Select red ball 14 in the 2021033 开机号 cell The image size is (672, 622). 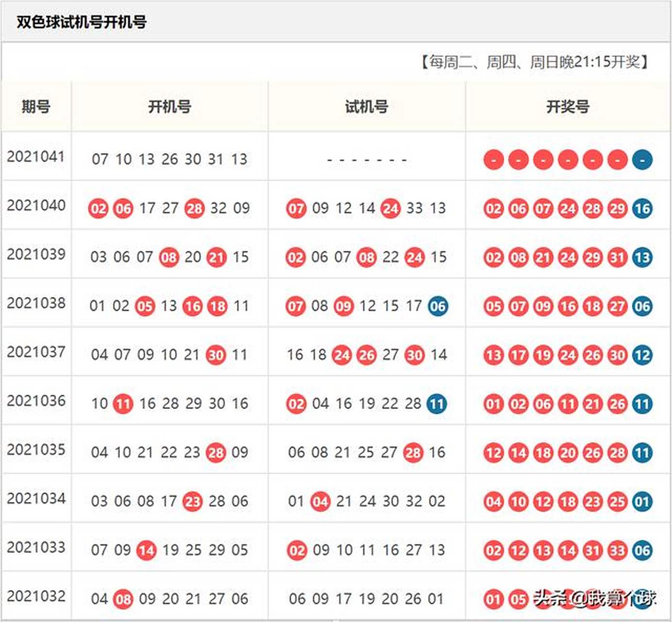click(146, 551)
